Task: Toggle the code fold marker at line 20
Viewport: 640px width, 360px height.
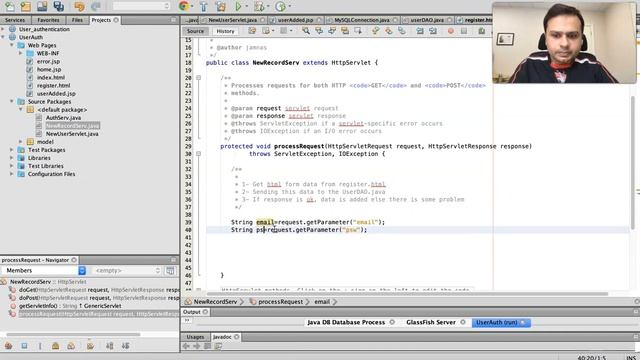Action: pyautogui.click(x=198, y=78)
